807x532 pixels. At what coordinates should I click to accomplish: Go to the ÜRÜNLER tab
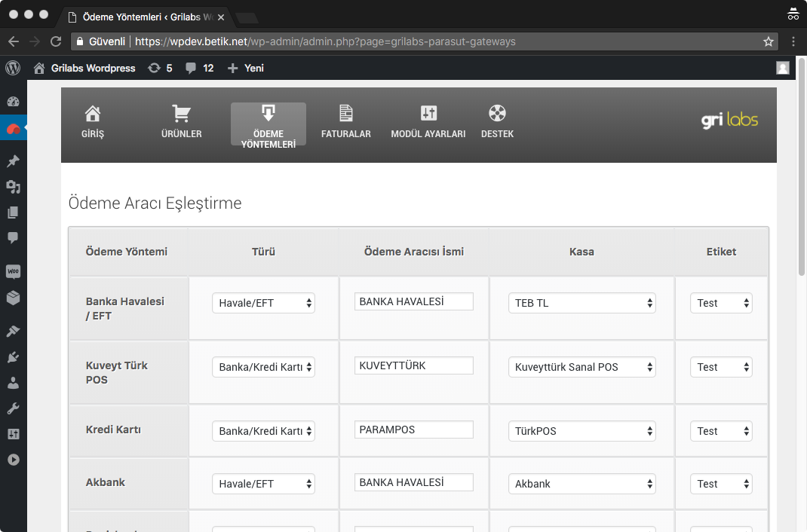[x=181, y=123]
